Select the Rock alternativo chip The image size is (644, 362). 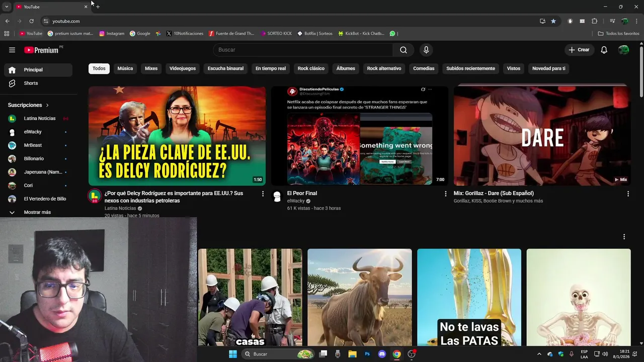coord(384,68)
